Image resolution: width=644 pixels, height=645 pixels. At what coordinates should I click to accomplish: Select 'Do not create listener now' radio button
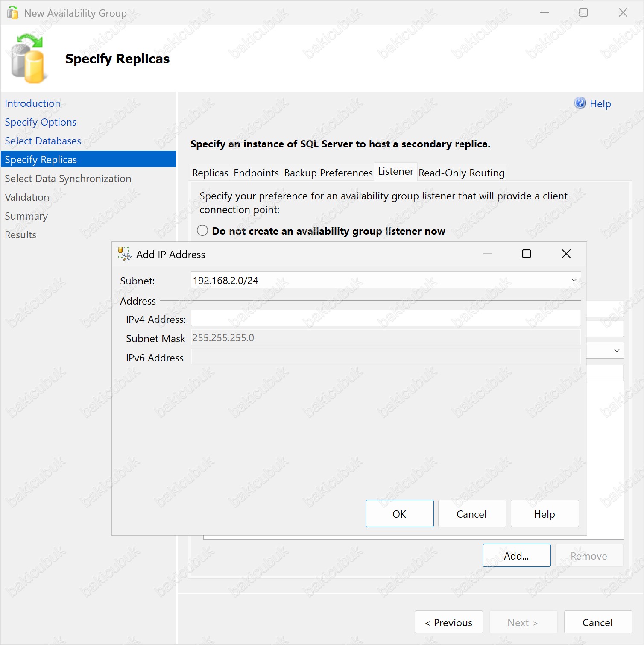point(202,231)
